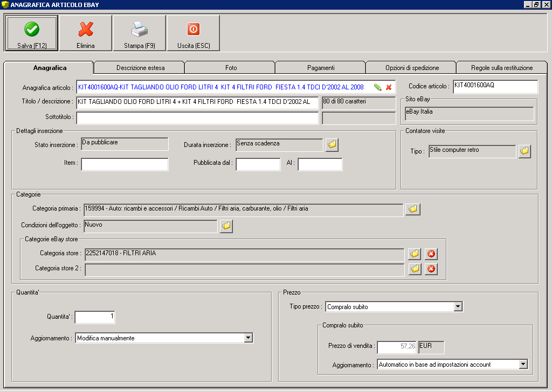The image size is (552, 392).
Task: Open the Regole sulla restituzione tab
Action: tap(502, 68)
